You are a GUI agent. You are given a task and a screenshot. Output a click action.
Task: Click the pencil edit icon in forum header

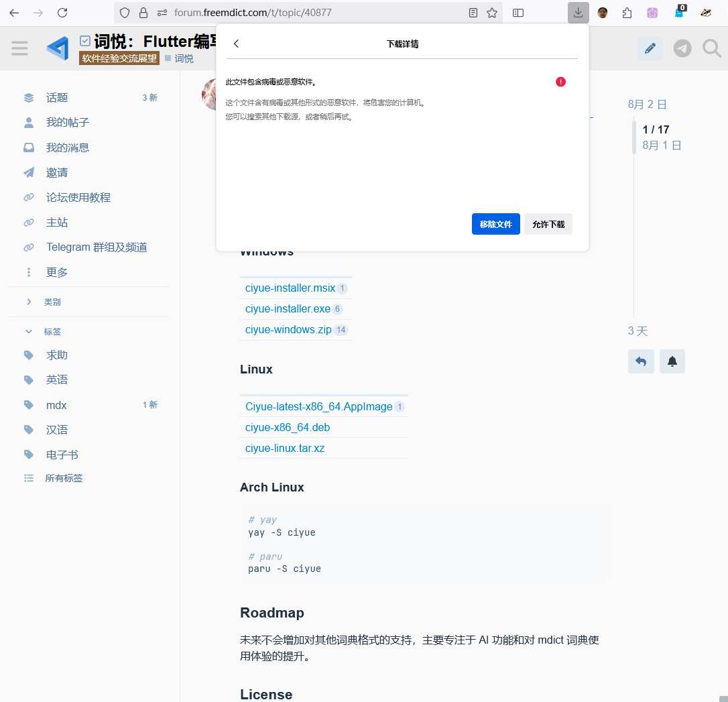pyautogui.click(x=650, y=48)
